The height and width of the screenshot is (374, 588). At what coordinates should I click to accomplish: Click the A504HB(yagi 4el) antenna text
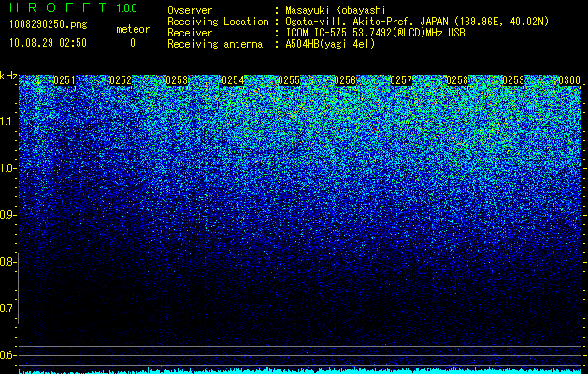pyautogui.click(x=330, y=44)
